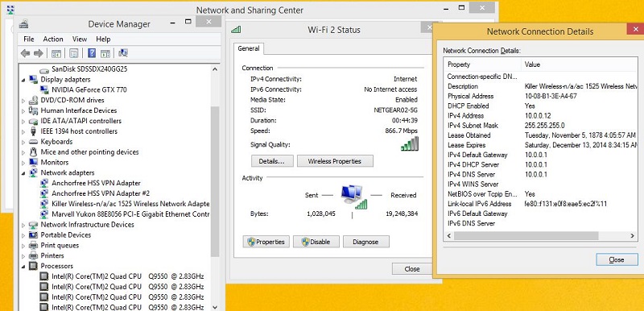The image size is (644, 311).
Task: Expand the IEEE 1394 host controllers node
Action: tap(23, 131)
